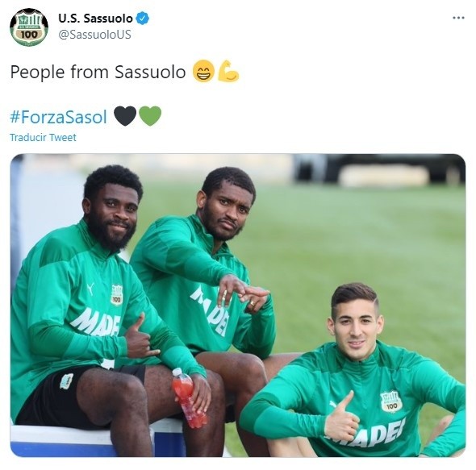Open the U.S. Sassuolo display name
The image size is (476, 470).
click(95, 19)
